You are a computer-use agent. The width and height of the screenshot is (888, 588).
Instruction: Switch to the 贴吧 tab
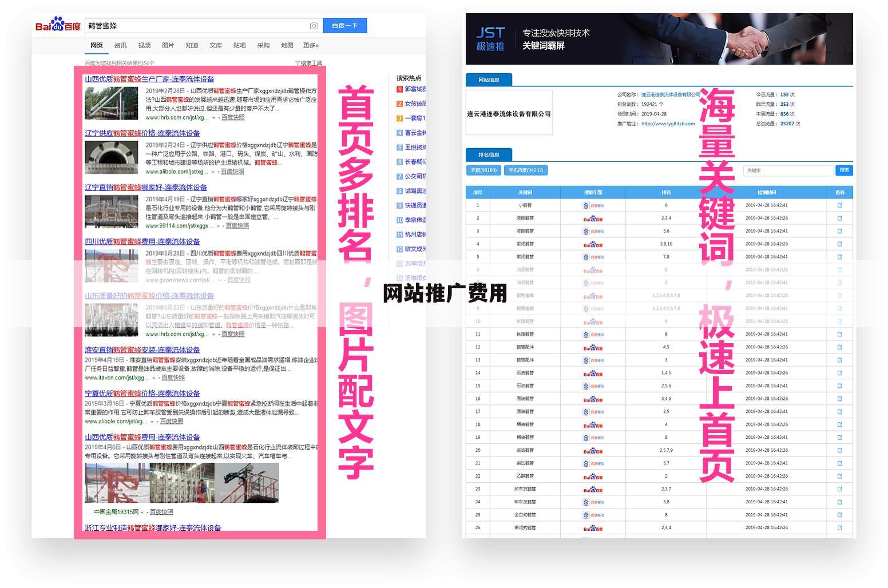click(x=239, y=45)
